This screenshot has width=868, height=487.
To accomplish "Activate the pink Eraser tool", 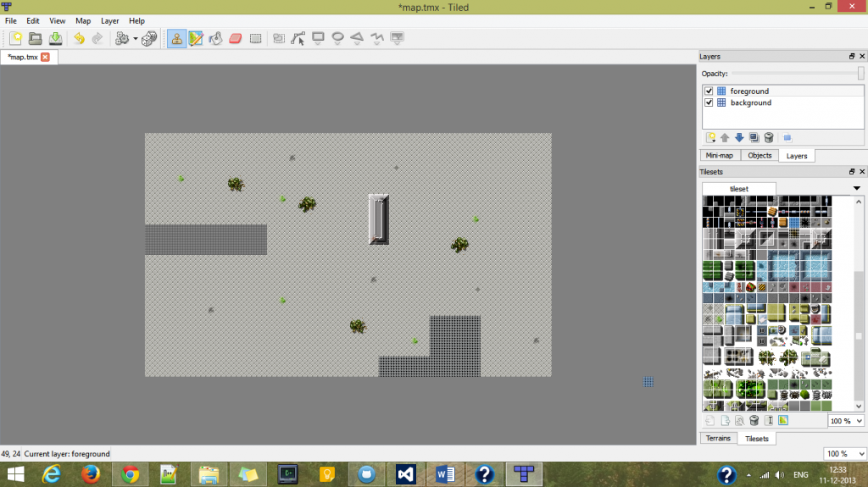I will [236, 38].
